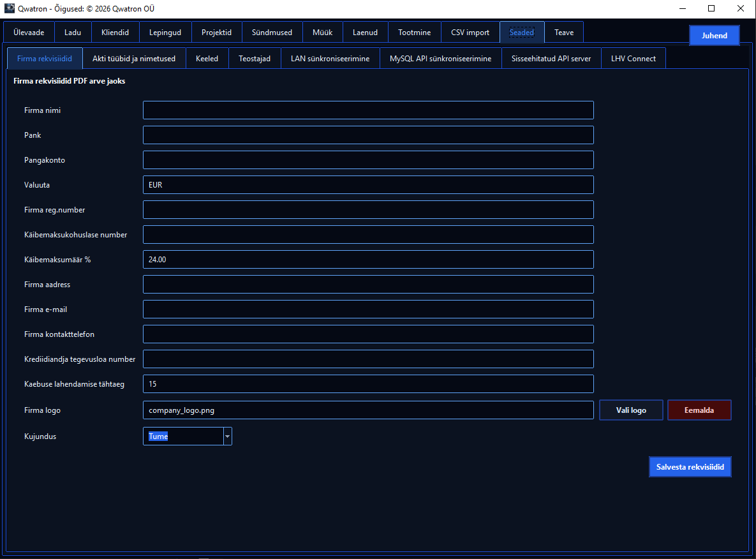The width and height of the screenshot is (756, 559).
Task: Open the Teave tab
Action: coord(563,33)
